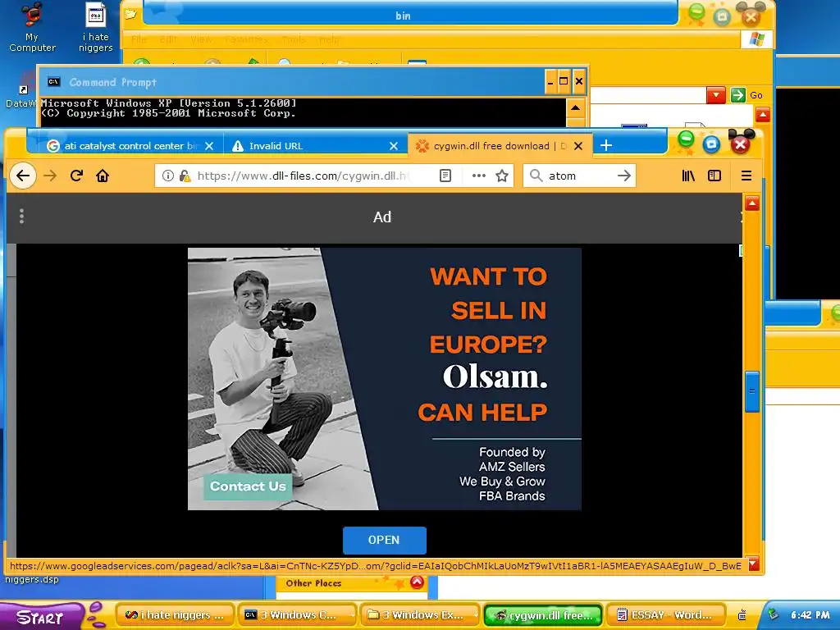
Task: Go back using Firefox back arrow
Action: [22, 176]
